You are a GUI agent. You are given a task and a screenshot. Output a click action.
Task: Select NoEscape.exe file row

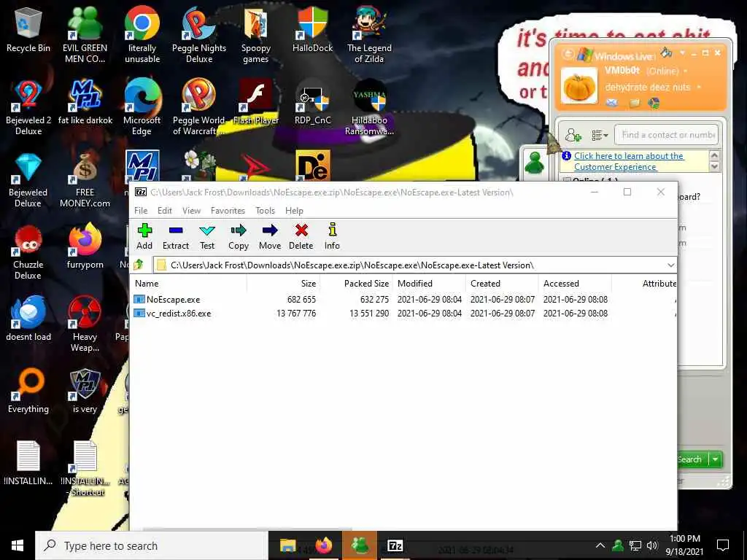click(403, 300)
